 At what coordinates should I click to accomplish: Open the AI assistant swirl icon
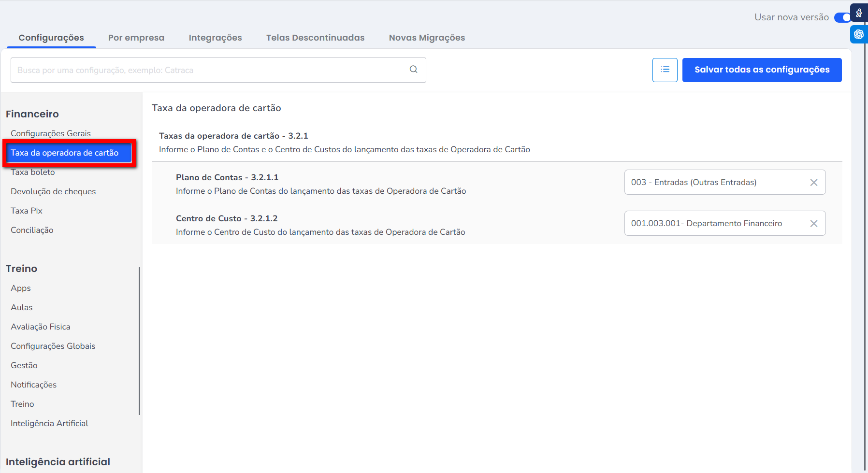859,34
